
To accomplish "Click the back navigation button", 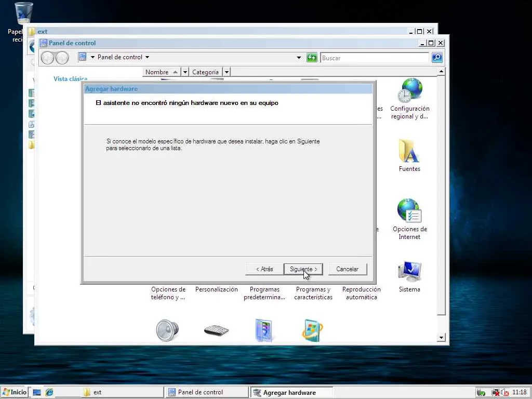I will pos(47,58).
